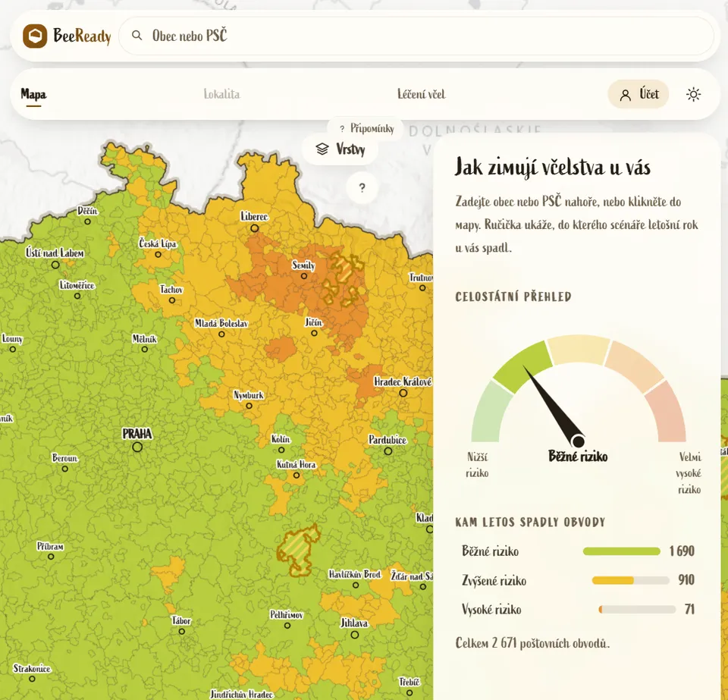Select the Kolín marker on the map
728x700 pixels.
281,450
